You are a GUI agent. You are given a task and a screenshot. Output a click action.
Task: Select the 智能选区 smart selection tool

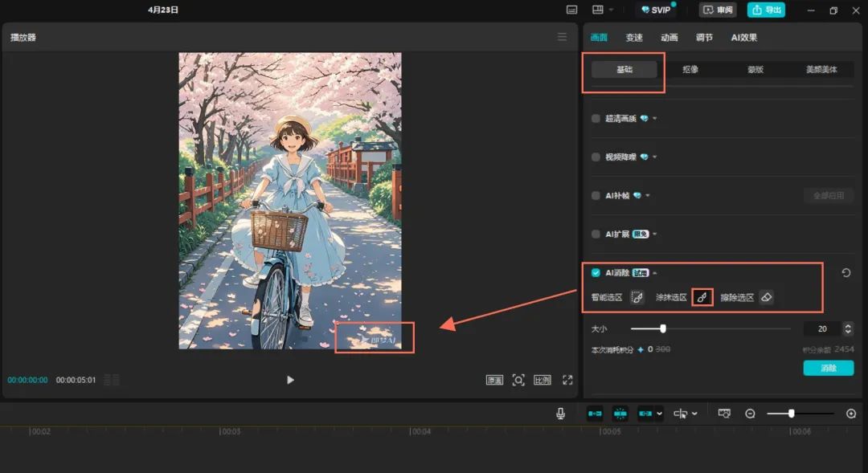pyautogui.click(x=637, y=298)
